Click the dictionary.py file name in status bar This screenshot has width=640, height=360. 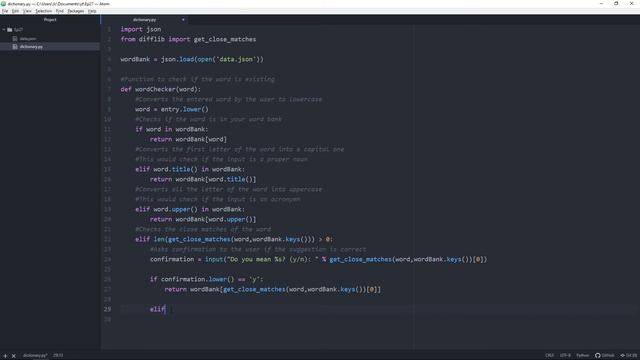[35, 356]
